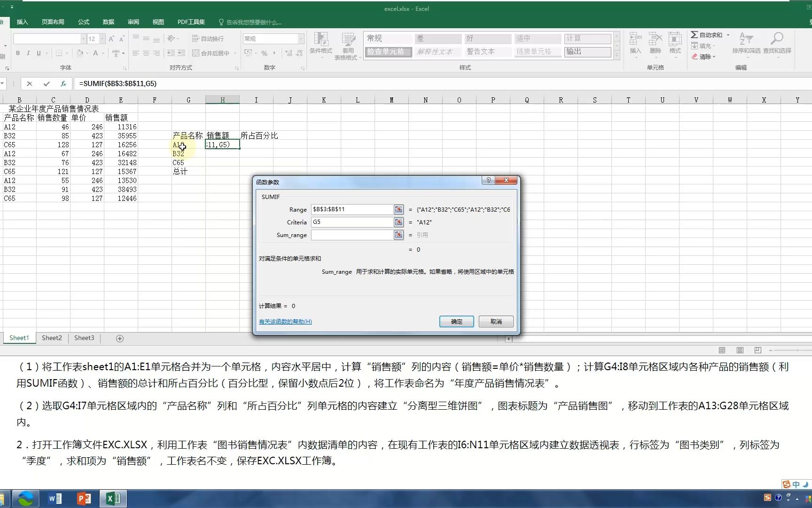
Task: Open the 常规 number format dropdown
Action: (301, 39)
